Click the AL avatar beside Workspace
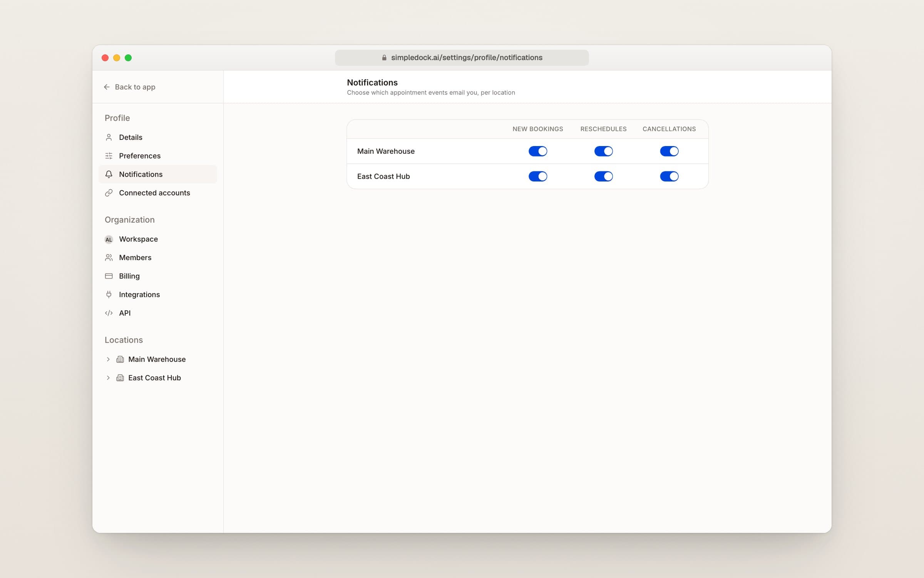924x578 pixels. (109, 239)
